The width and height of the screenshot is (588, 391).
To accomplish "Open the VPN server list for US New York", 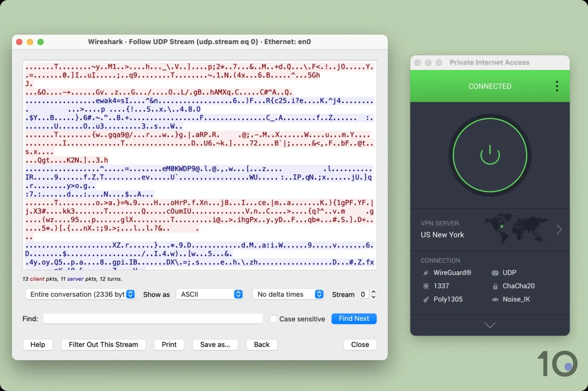I will click(559, 230).
